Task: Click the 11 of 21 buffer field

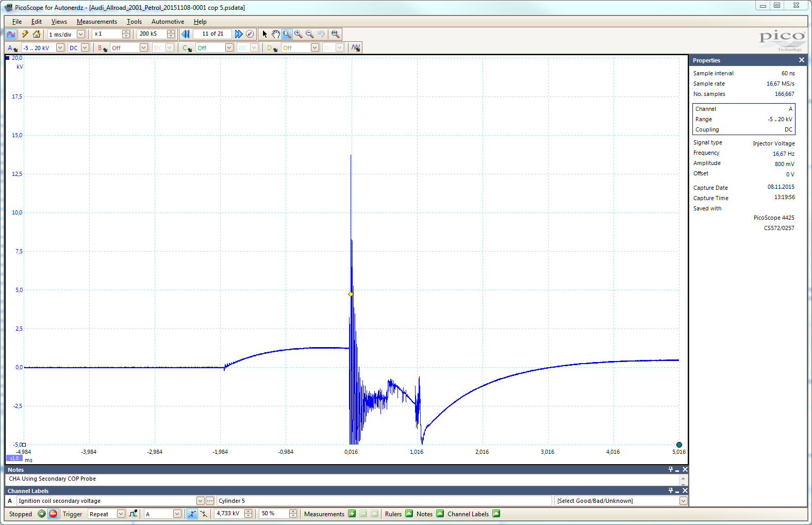Action: 212,34
